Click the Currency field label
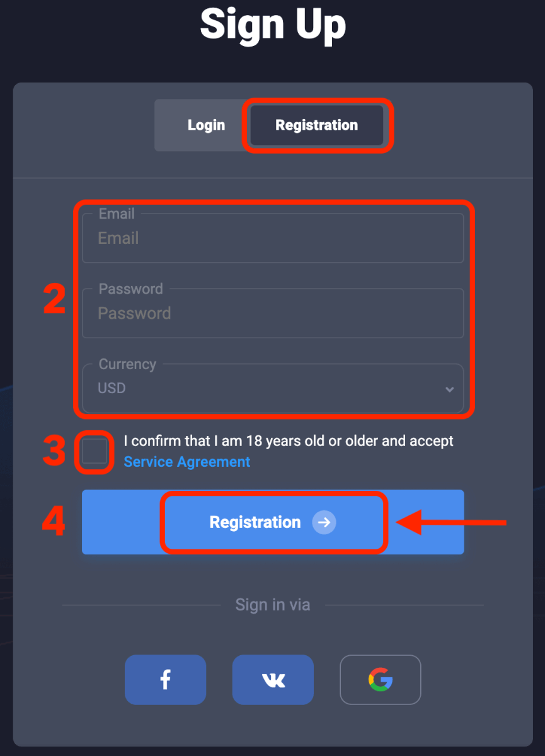Image resolution: width=545 pixels, height=756 pixels. tap(127, 364)
